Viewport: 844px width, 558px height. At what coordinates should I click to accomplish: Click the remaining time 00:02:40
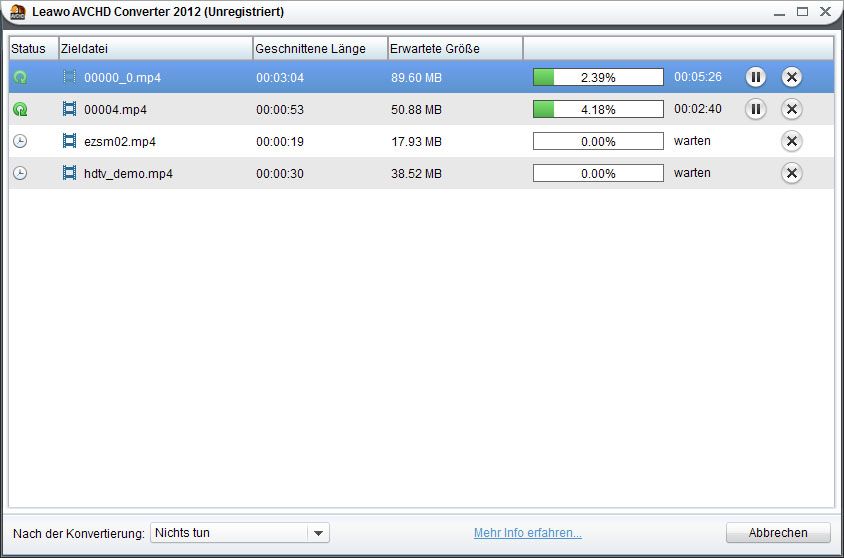click(x=698, y=109)
